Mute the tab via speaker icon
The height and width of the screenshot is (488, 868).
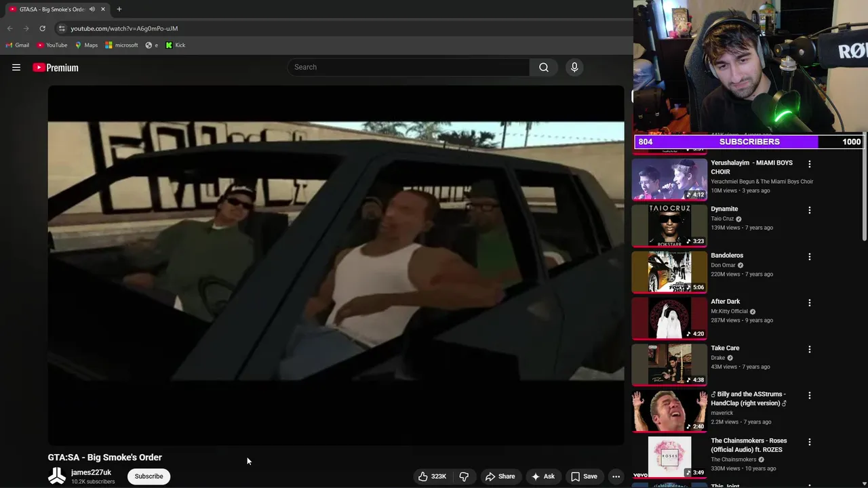coord(92,9)
